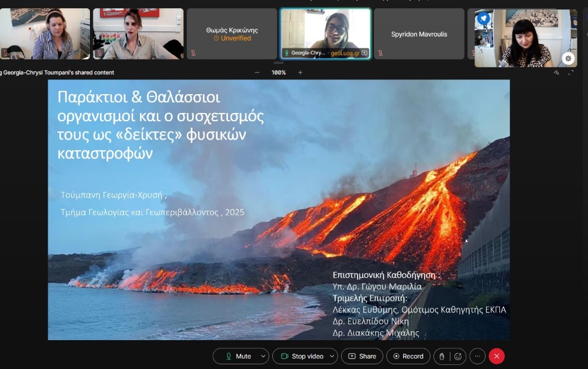Select Spyridon Mavroulis participant tile
The image size is (588, 369).
click(x=419, y=34)
